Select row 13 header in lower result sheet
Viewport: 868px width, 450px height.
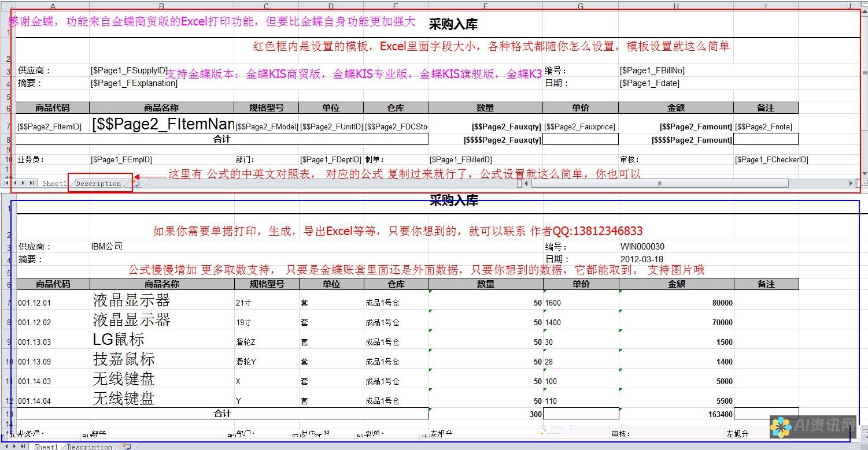(8, 414)
